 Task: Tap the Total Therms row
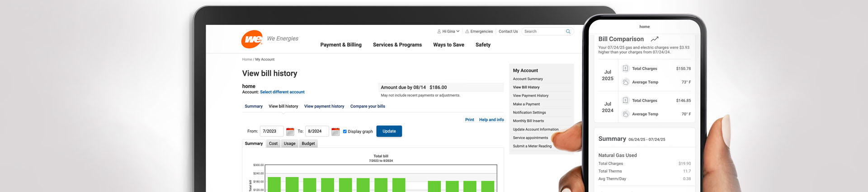645,171
